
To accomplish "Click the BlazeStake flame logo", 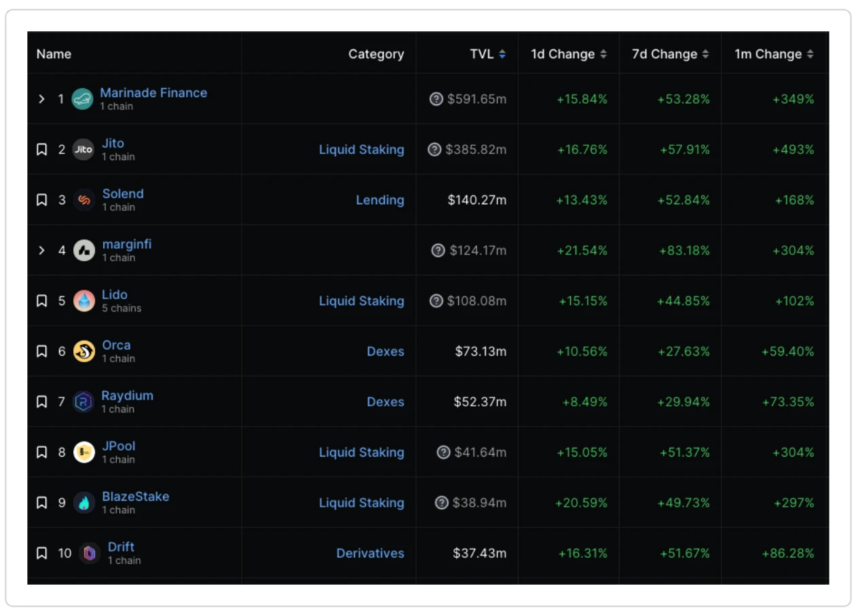I will (84, 503).
